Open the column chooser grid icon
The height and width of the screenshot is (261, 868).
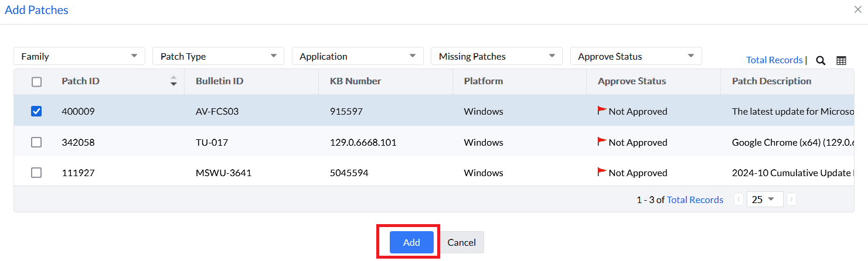[841, 60]
